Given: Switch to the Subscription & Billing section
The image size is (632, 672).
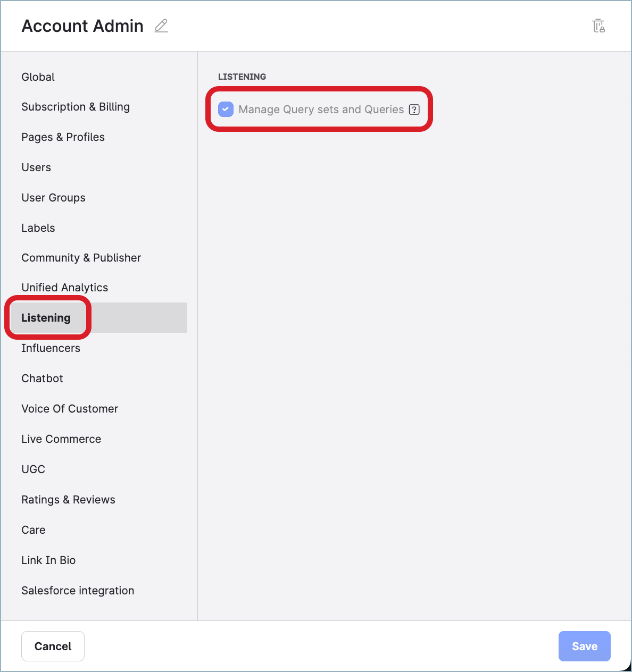Looking at the screenshot, I should tap(76, 106).
